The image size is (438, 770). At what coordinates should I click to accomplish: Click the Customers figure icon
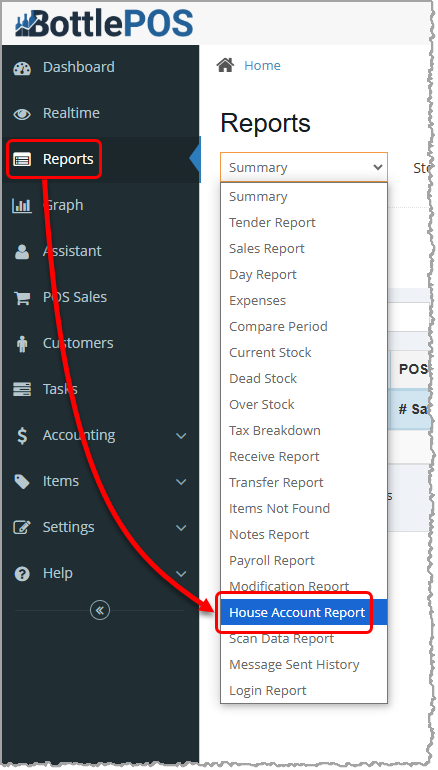point(22,344)
